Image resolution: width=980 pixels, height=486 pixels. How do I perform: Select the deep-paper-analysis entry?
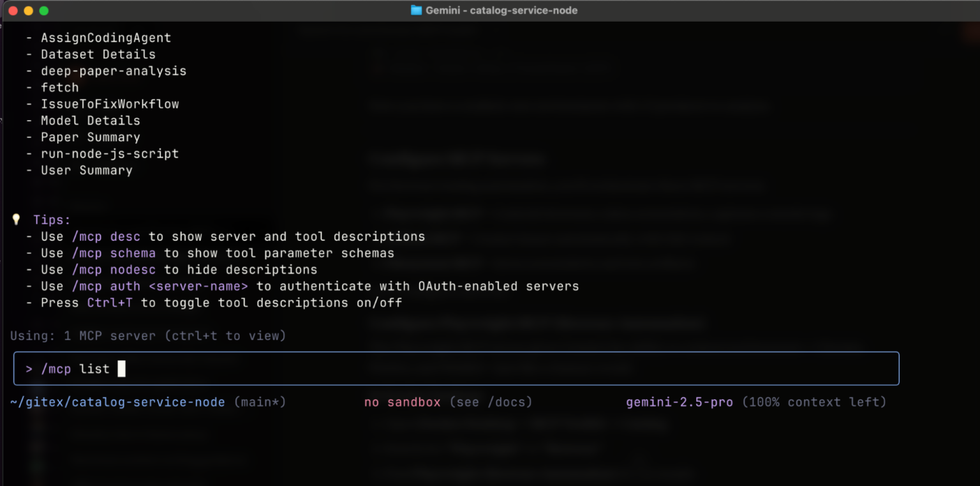click(x=114, y=71)
